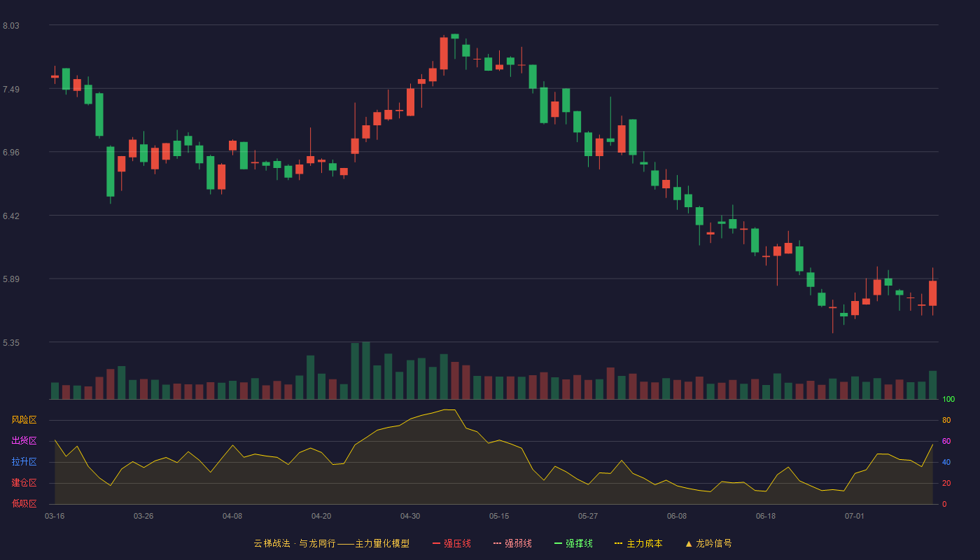Viewport: 980px width, 560px height.
Task: Click the 5.35 price axis label
Action: click(x=11, y=343)
